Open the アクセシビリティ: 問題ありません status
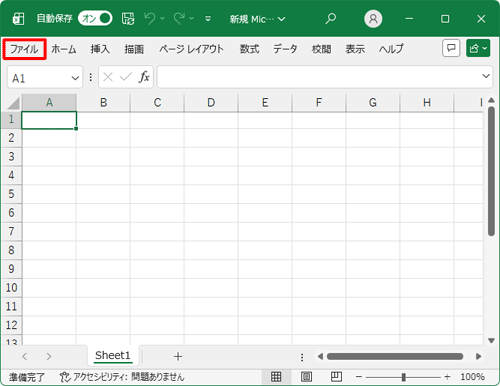 (122, 377)
